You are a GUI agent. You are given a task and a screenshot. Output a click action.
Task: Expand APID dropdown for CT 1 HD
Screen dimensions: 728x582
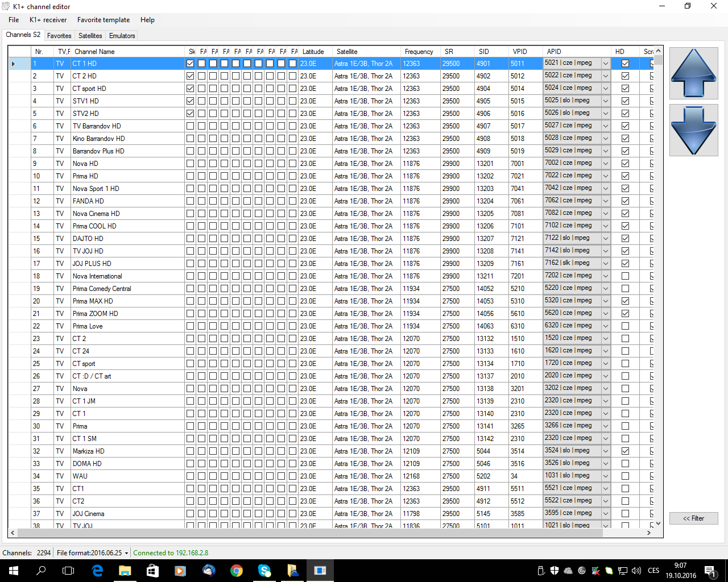(605, 64)
